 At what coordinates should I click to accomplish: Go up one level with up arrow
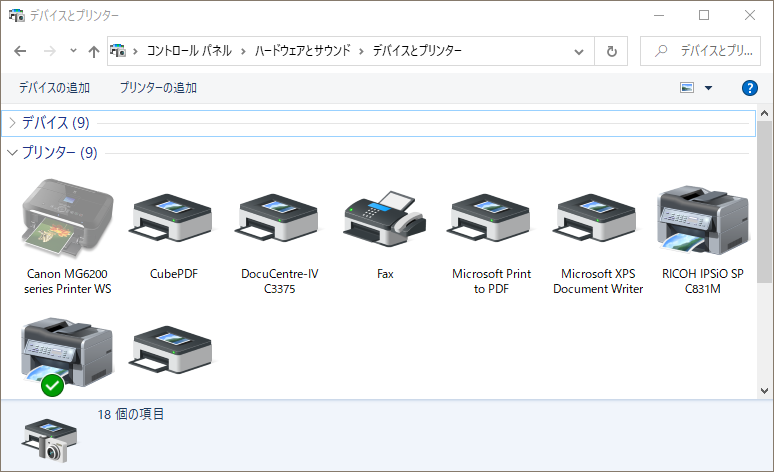point(94,51)
